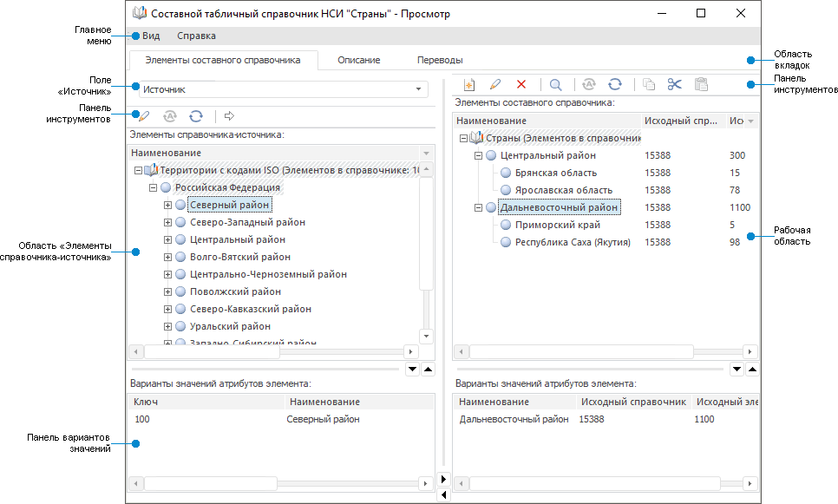This screenshot has width=838, height=504.
Task: Select Поволжский район in source tree
Action: click(x=235, y=292)
